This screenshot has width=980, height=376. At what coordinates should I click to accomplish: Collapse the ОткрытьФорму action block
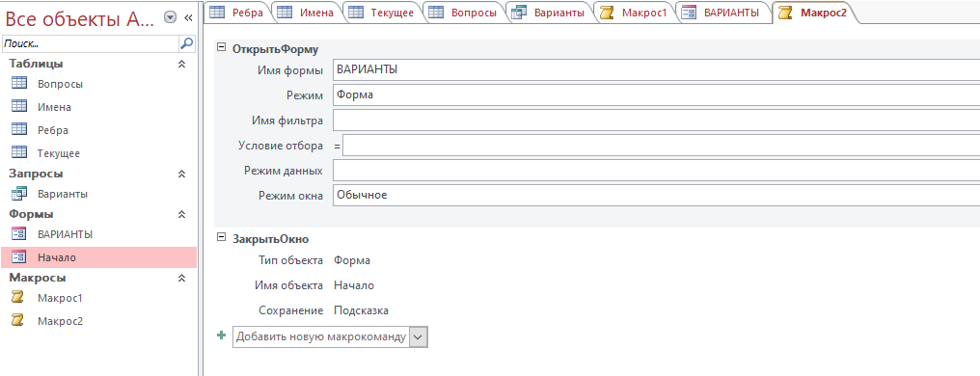pyautogui.click(x=221, y=47)
